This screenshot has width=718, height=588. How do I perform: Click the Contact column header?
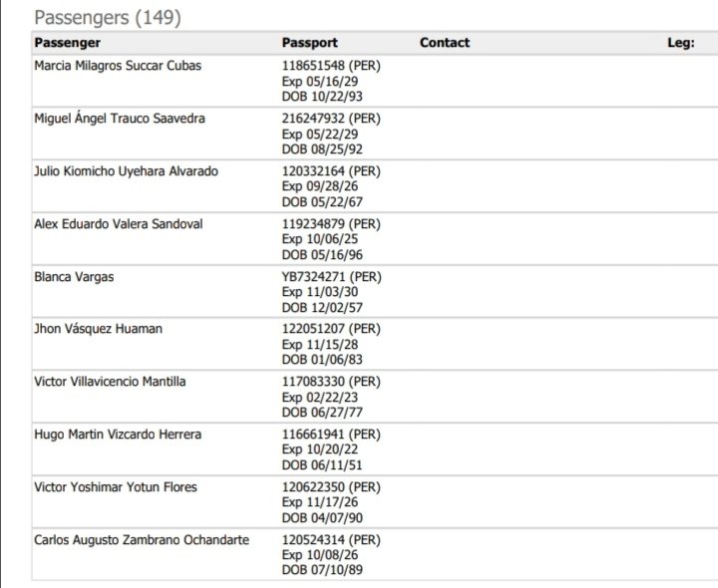click(x=445, y=43)
